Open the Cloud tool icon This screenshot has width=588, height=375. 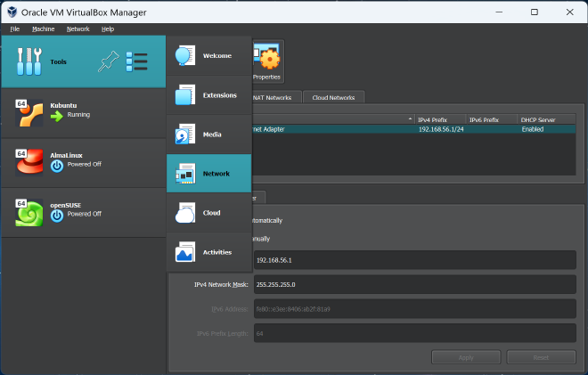[x=185, y=213]
